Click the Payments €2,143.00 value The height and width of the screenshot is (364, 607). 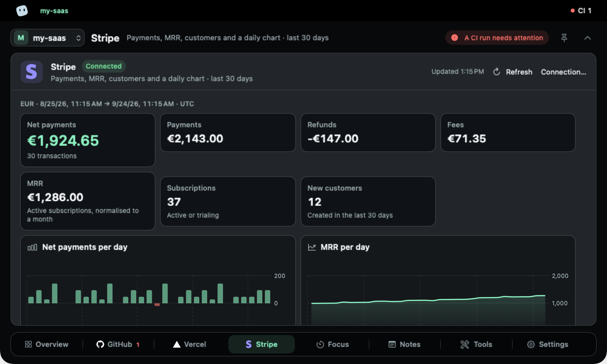[195, 138]
